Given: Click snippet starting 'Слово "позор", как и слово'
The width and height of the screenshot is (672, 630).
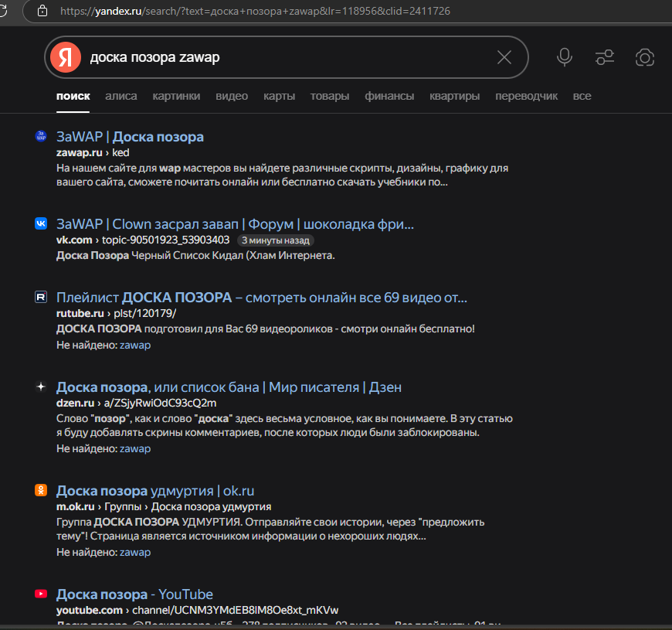Looking at the screenshot, I should [x=284, y=425].
